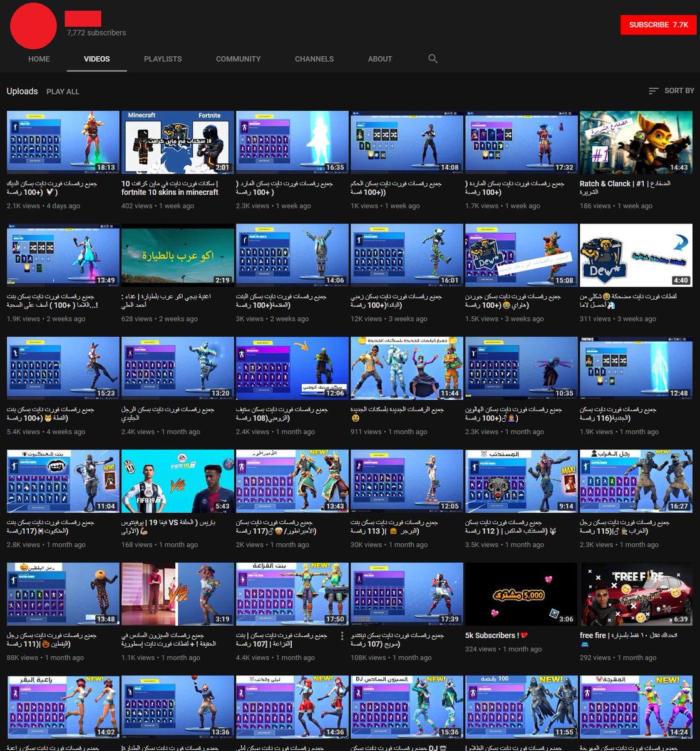Open the 5,000 subscribers 3:06 thumbnail
The height and width of the screenshot is (751, 700).
click(x=522, y=594)
